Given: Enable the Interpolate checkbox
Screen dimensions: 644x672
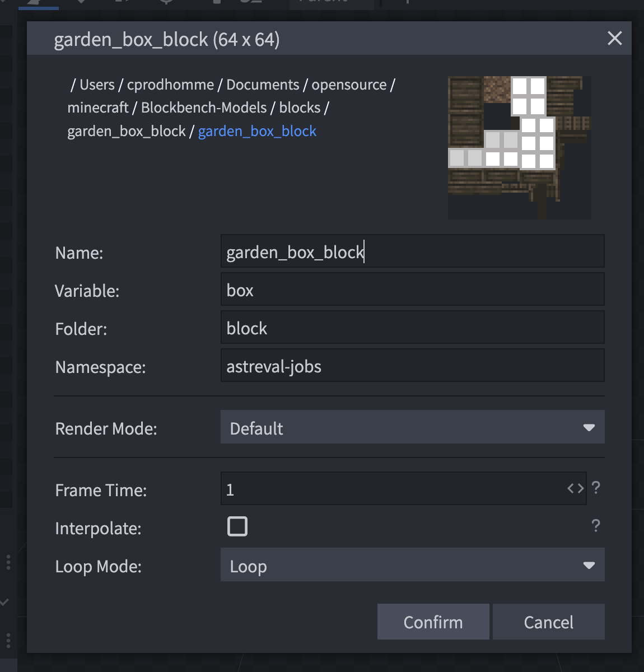Looking at the screenshot, I should (x=237, y=527).
